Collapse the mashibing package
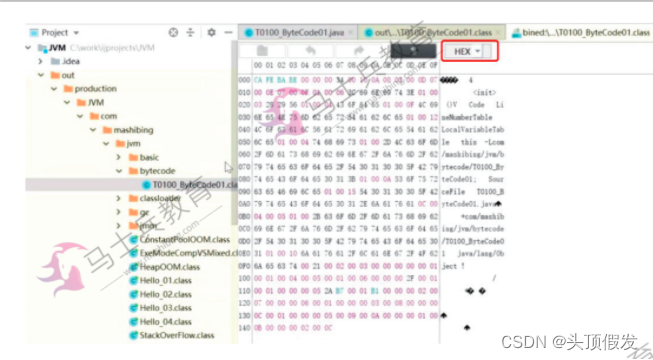The image size is (653, 360). point(93,130)
